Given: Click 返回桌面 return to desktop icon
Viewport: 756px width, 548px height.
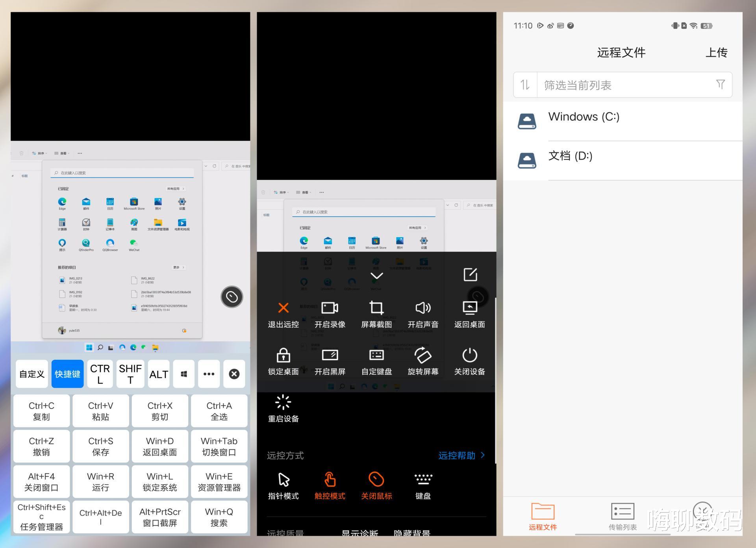Looking at the screenshot, I should tap(469, 308).
